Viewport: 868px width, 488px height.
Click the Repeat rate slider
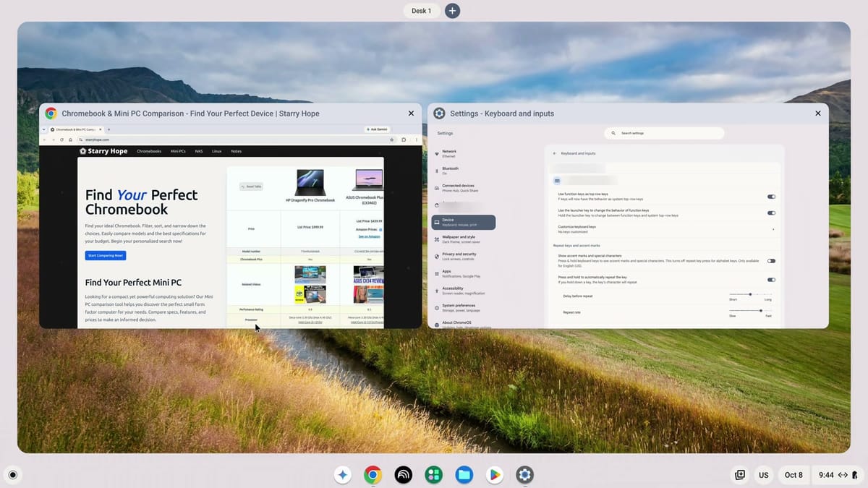coord(751,311)
